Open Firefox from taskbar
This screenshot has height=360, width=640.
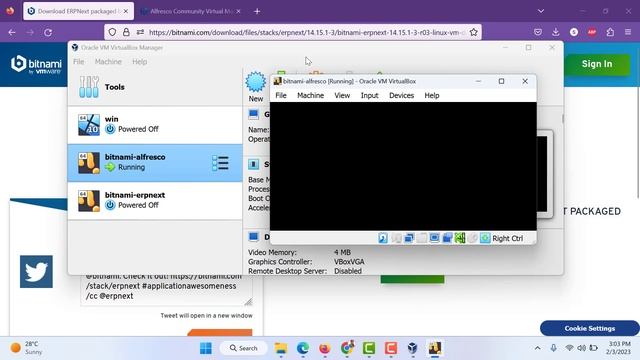pos(325,348)
